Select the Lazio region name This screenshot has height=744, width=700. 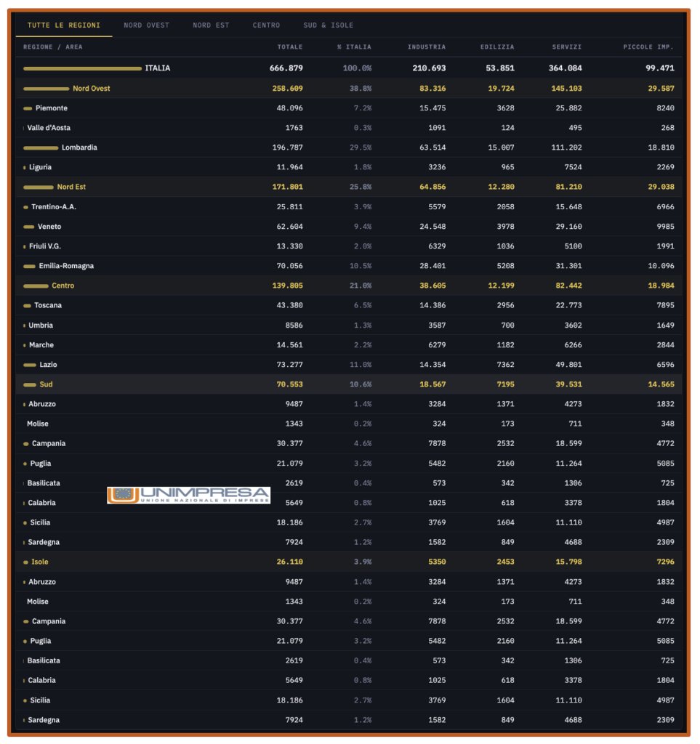point(48,365)
